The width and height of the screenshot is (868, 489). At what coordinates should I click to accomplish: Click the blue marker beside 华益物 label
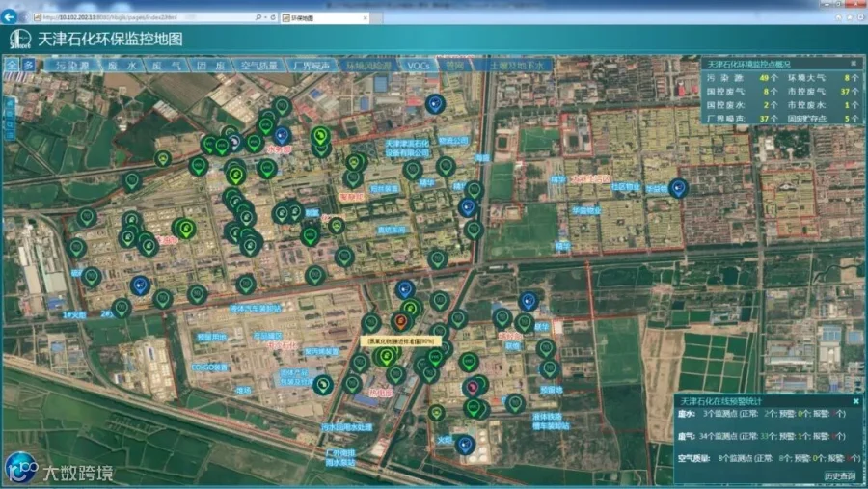pyautogui.click(x=678, y=188)
